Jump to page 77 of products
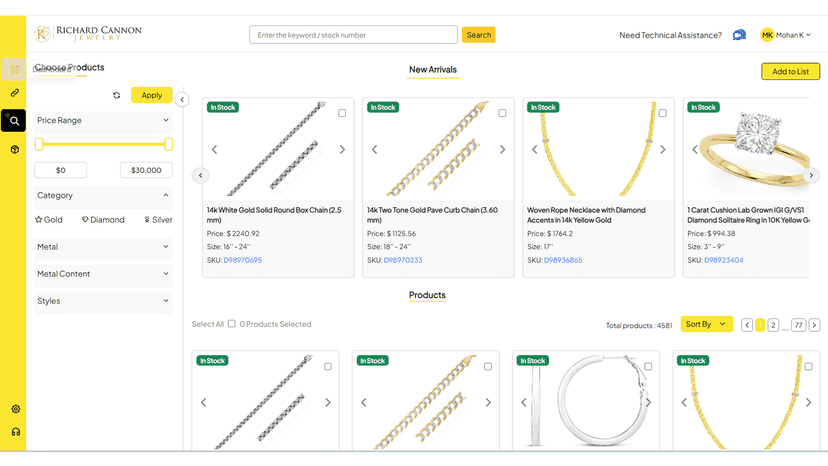 pos(798,325)
